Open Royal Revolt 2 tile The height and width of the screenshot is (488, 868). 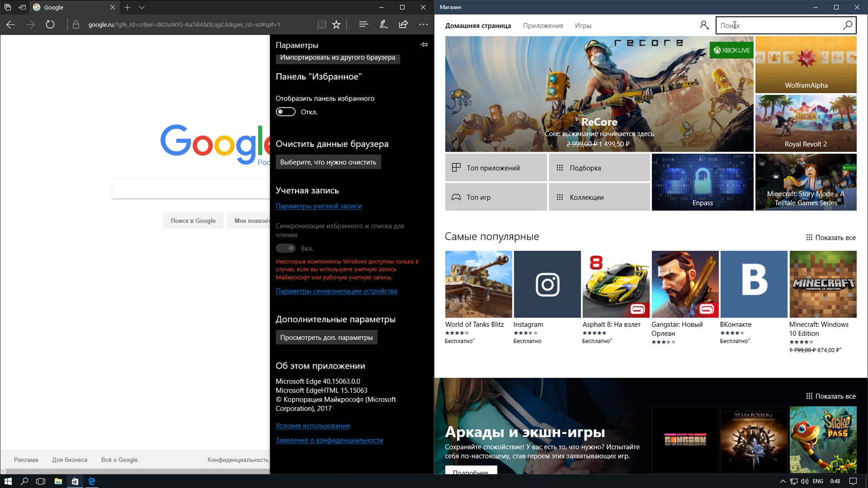pos(806,123)
